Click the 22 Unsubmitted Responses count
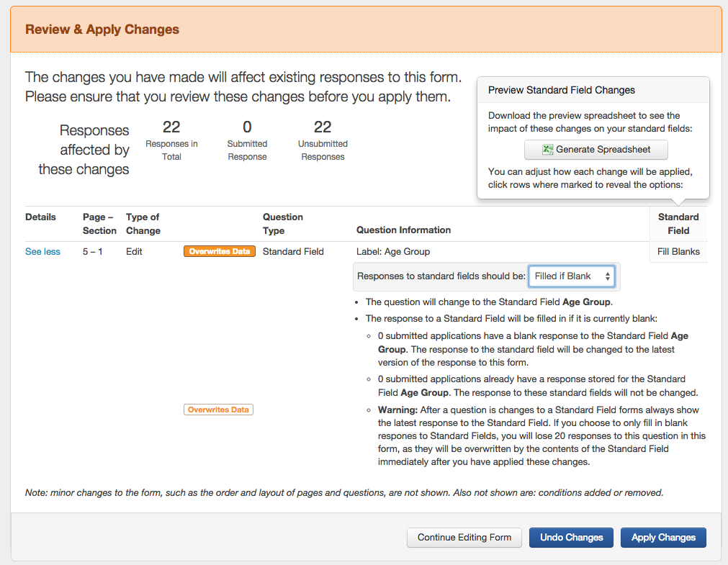The image size is (728, 565). point(323,128)
